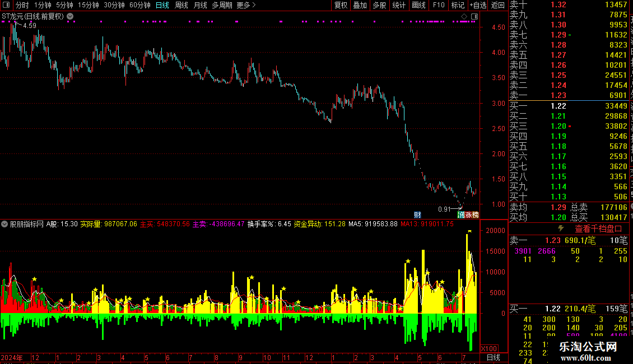Click the 0.91 low price label
This screenshot has height=364, width=633.
[x=444, y=209]
